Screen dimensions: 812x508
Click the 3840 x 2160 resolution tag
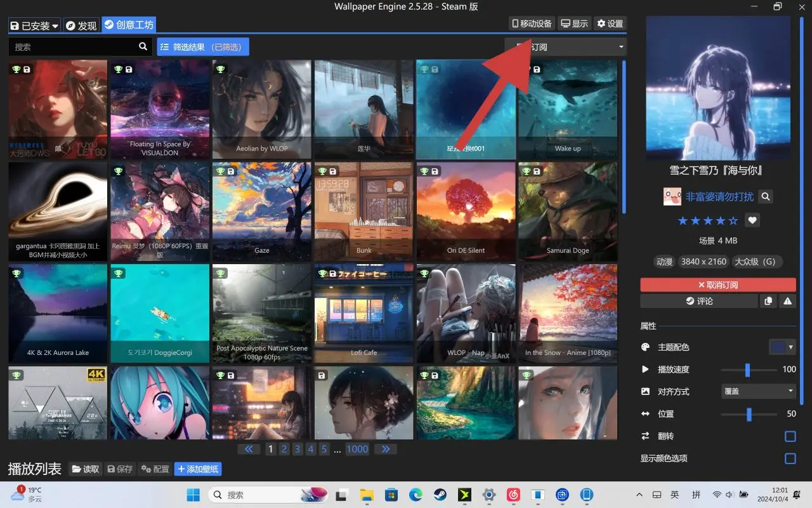point(704,262)
